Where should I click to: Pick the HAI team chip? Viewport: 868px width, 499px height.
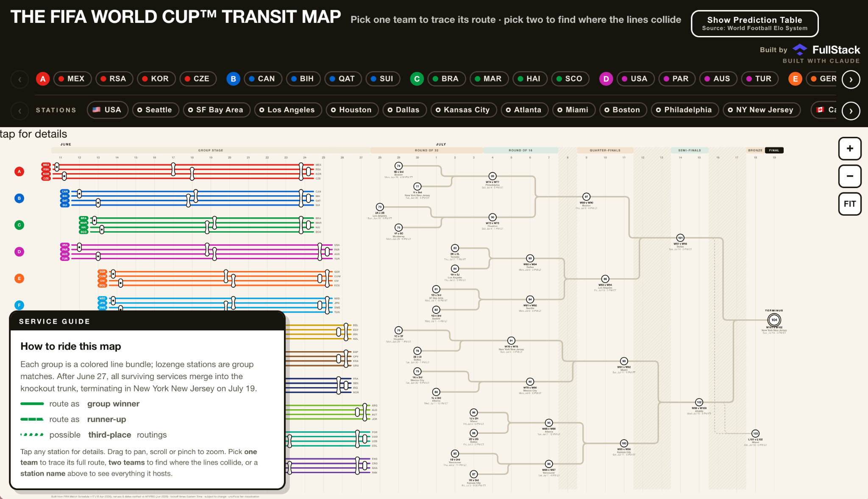point(530,79)
